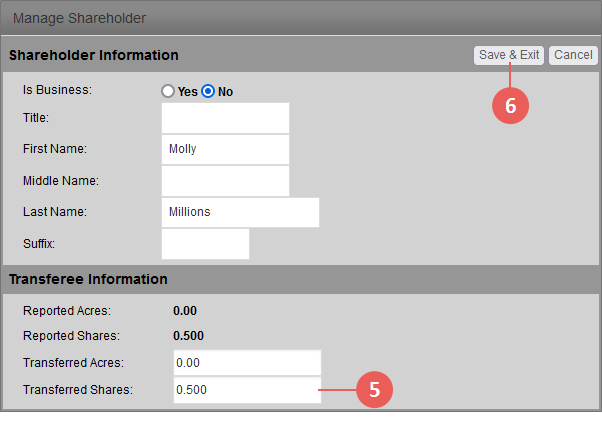Click the red number 6 callout marker
This screenshot has height=427, width=602.
point(510,106)
